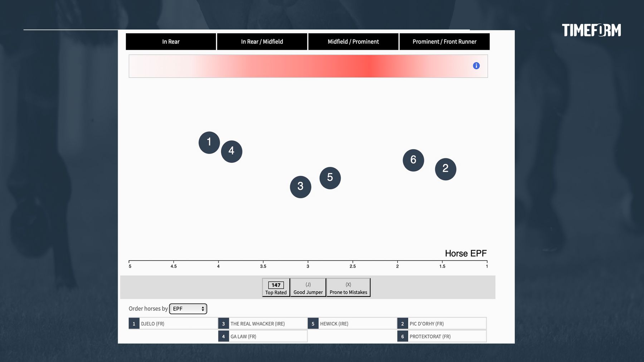Click horse marker number 5 on the chart
This screenshot has height=362, width=644.
[330, 178]
